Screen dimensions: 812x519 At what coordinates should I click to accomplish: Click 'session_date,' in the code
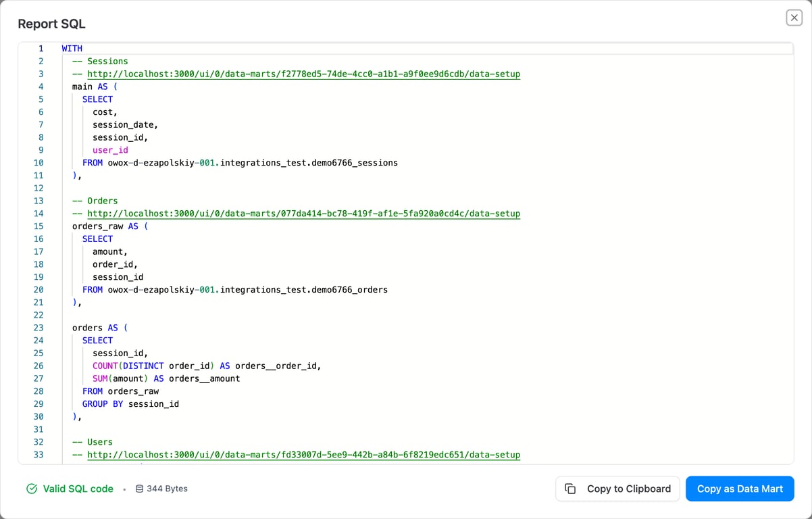126,125
